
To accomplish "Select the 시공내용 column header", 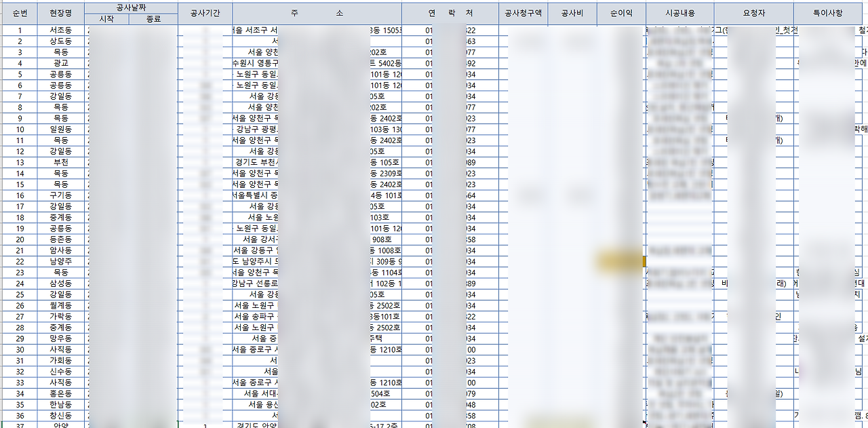I will pyautogui.click(x=680, y=11).
